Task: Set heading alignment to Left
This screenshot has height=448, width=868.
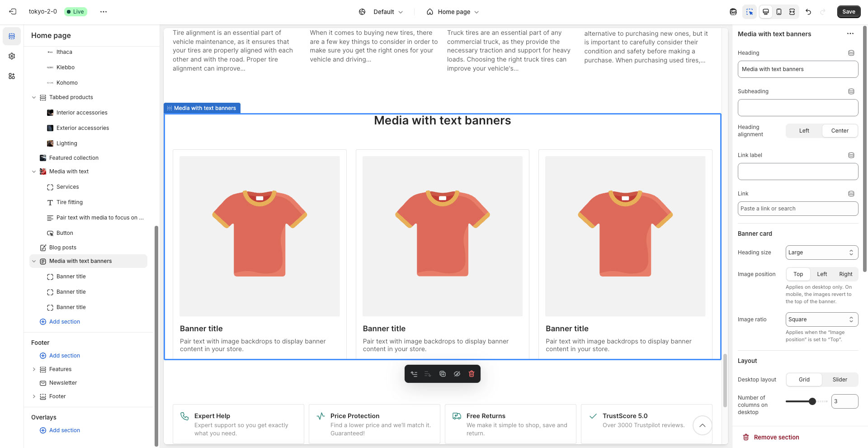Action: pyautogui.click(x=804, y=131)
